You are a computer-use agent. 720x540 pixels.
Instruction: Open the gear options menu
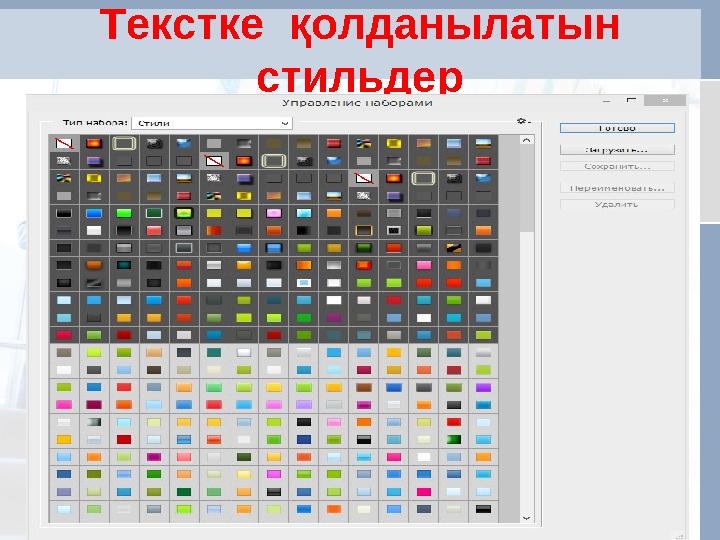click(x=523, y=121)
